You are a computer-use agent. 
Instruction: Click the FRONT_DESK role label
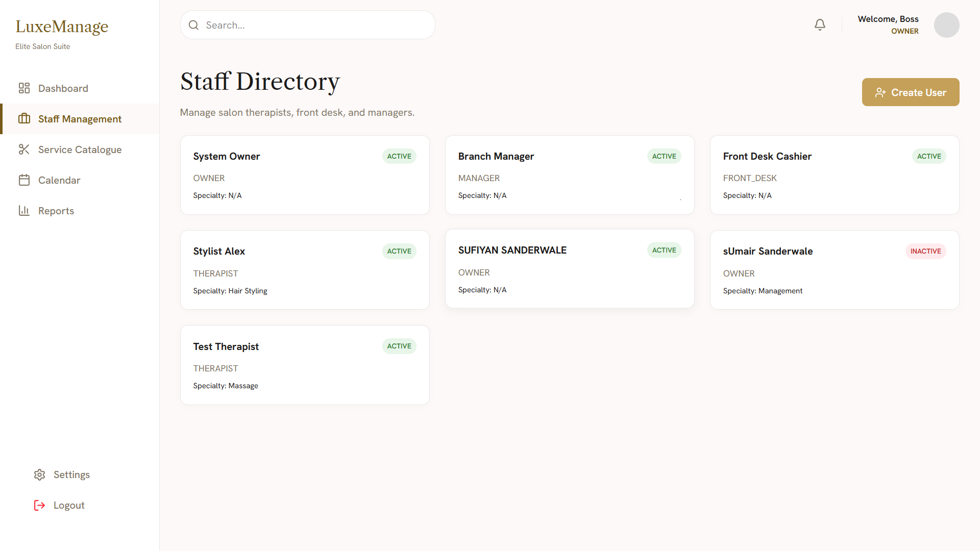pos(750,178)
